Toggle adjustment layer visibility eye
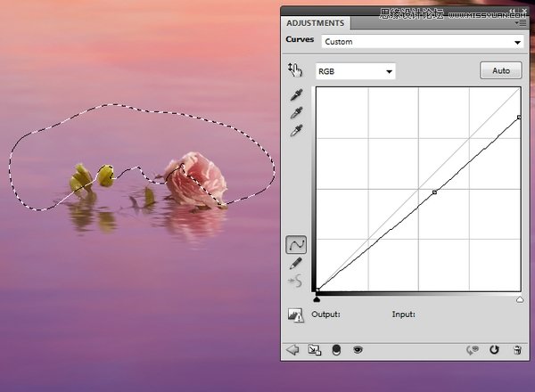The image size is (535, 392). (x=358, y=350)
